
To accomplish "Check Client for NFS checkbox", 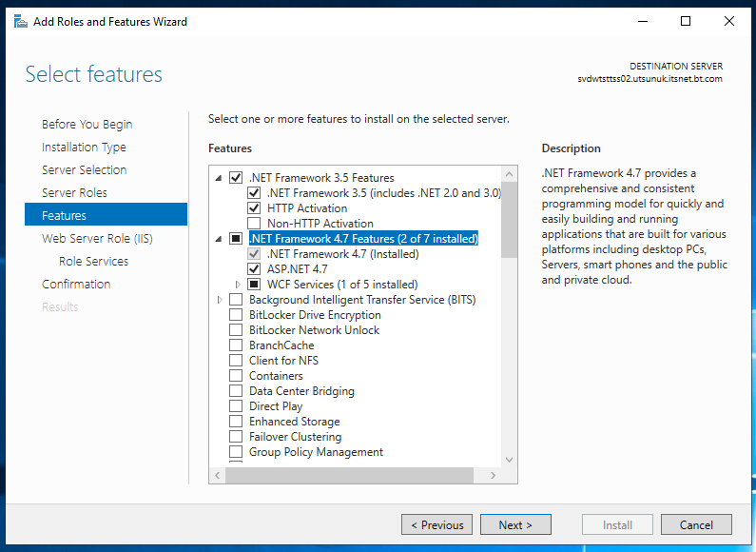I will (x=236, y=361).
